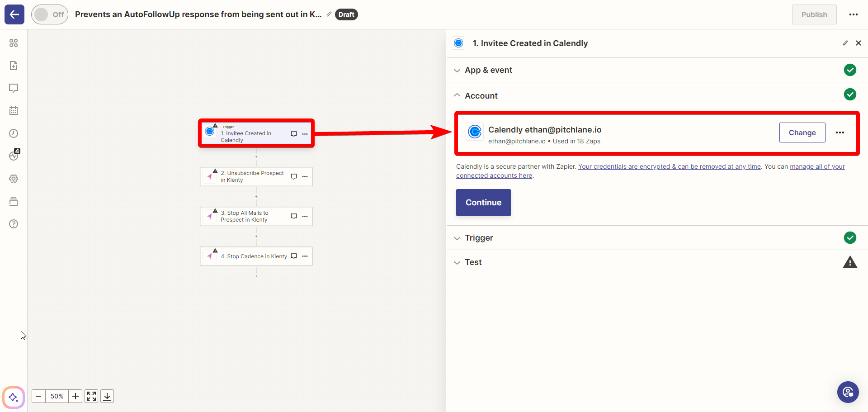Viewport: 868px width, 412px height.
Task: Open the Zap details file icon
Action: click(x=14, y=66)
